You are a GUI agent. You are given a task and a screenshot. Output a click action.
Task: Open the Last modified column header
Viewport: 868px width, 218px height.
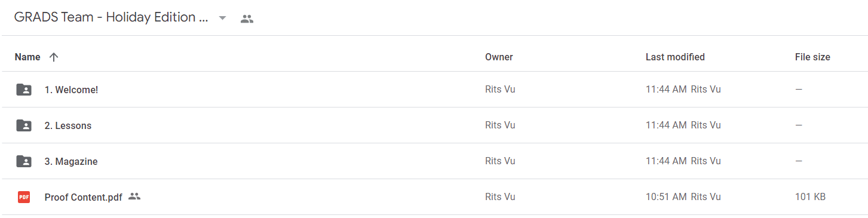[x=675, y=57]
